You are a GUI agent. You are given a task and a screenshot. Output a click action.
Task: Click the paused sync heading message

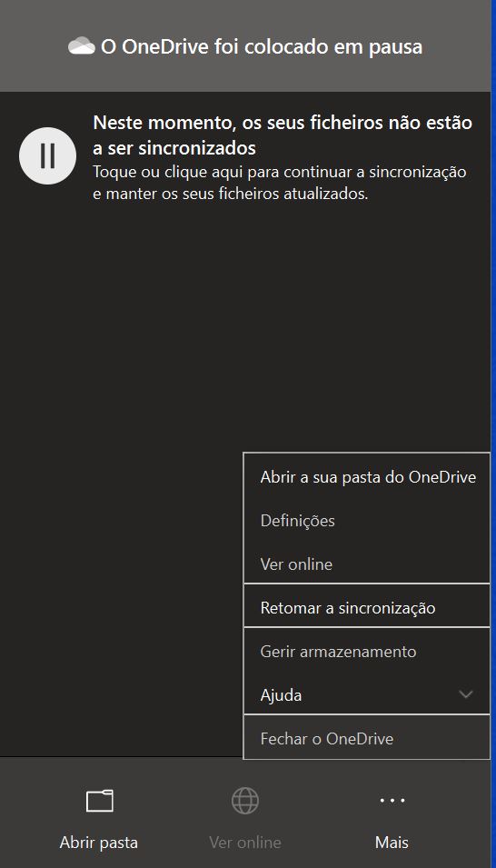(283, 135)
